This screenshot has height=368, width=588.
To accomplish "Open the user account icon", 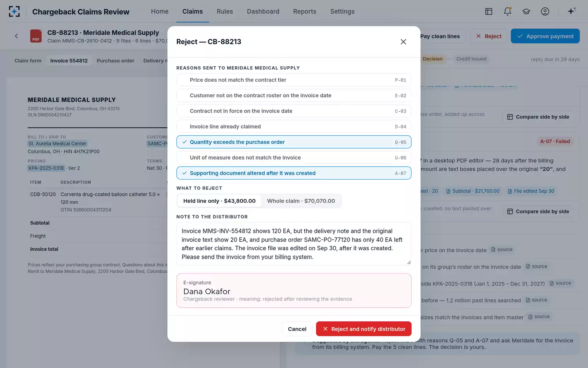I will click(x=545, y=11).
